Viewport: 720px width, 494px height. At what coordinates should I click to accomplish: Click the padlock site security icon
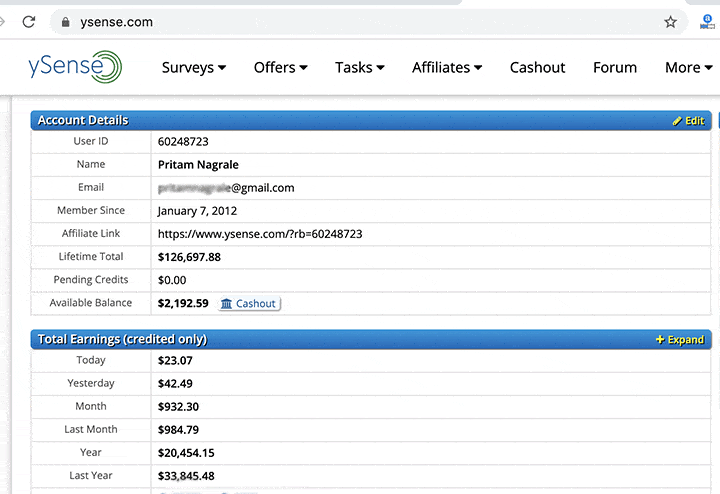(x=66, y=22)
